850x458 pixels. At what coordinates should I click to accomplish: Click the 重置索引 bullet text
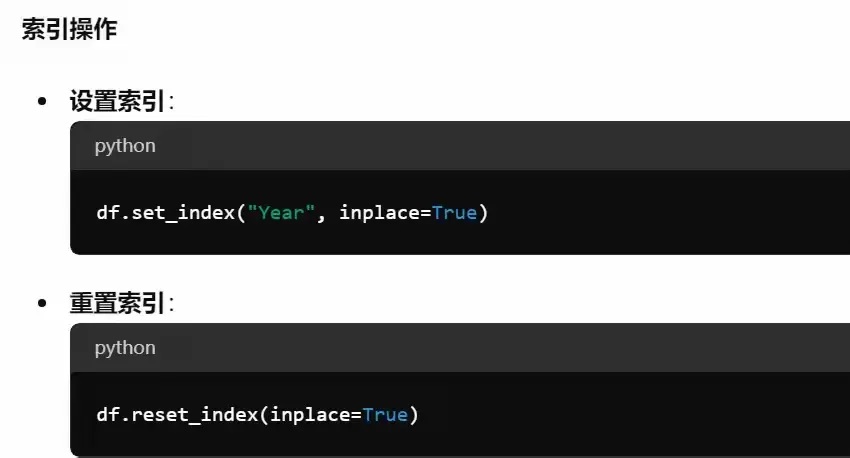(x=116, y=304)
